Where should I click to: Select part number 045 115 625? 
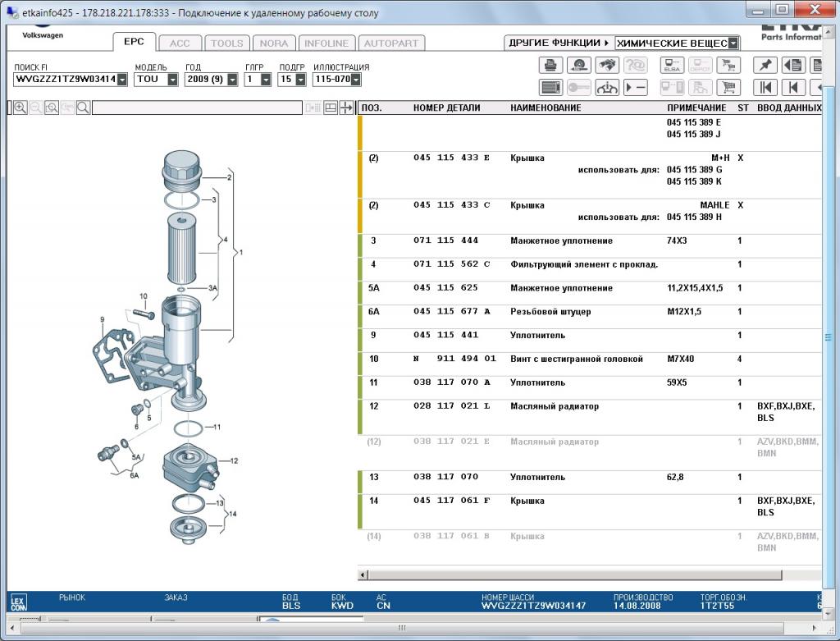pyautogui.click(x=445, y=287)
